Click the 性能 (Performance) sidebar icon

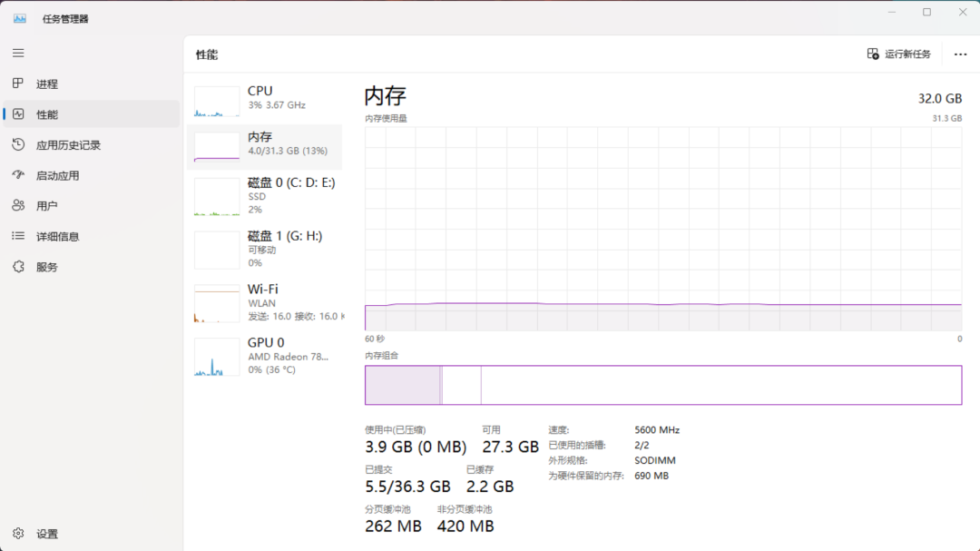coord(18,113)
